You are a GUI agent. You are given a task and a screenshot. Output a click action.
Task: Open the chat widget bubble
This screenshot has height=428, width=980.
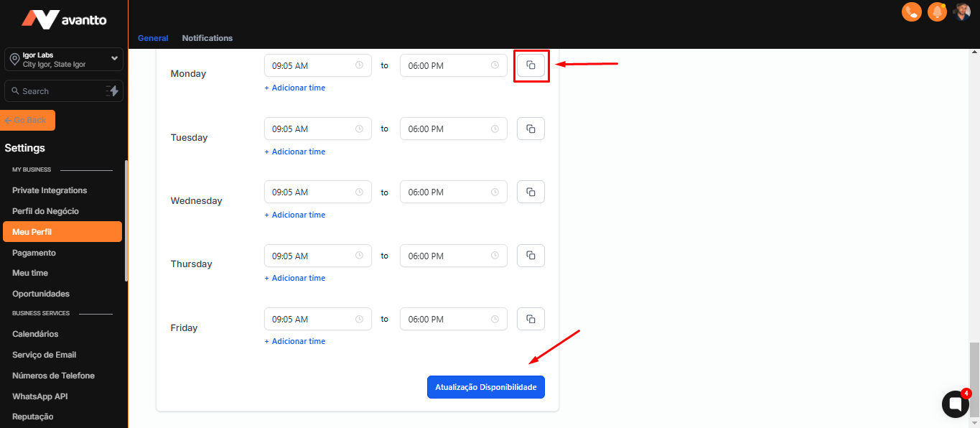click(955, 404)
